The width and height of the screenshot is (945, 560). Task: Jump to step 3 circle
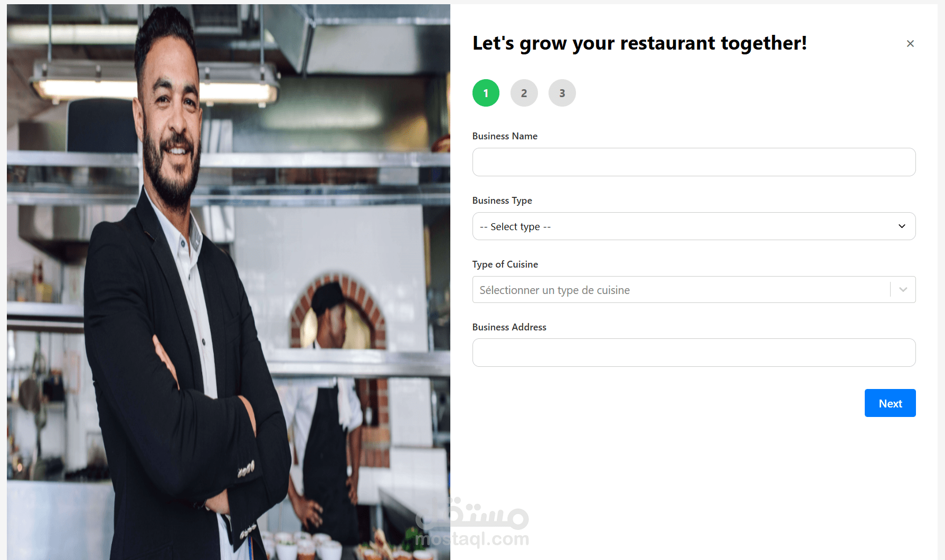[562, 93]
